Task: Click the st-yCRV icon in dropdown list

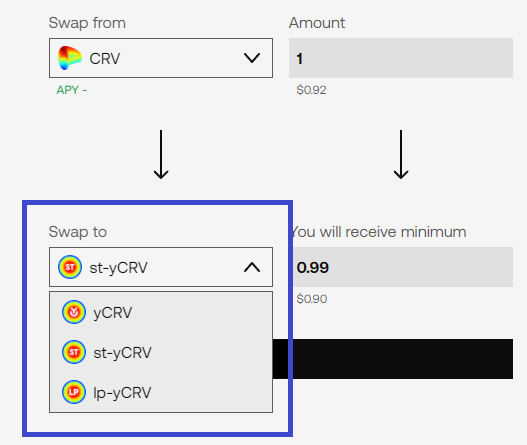Action: 74,352
